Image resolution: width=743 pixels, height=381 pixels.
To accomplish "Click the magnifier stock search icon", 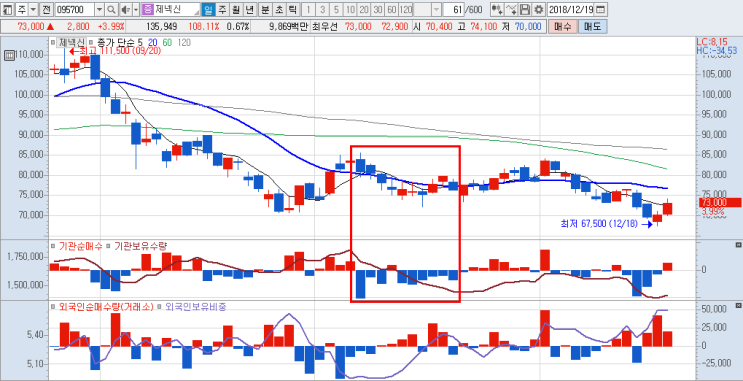I will tap(110, 9).
